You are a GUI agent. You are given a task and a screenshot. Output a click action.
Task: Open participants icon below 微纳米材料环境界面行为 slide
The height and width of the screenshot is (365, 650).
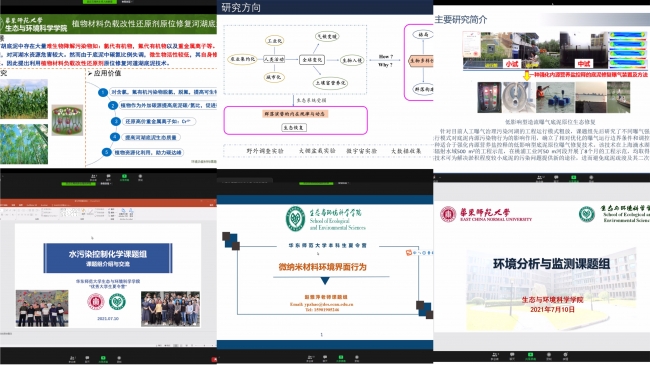310,358
